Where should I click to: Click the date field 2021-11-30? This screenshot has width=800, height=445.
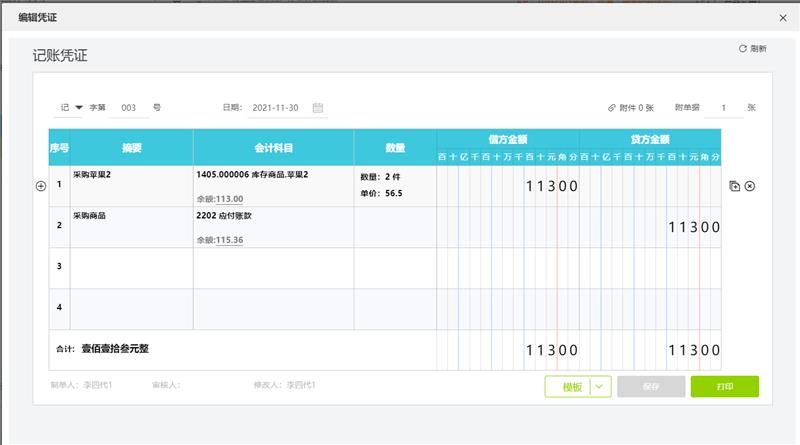278,107
